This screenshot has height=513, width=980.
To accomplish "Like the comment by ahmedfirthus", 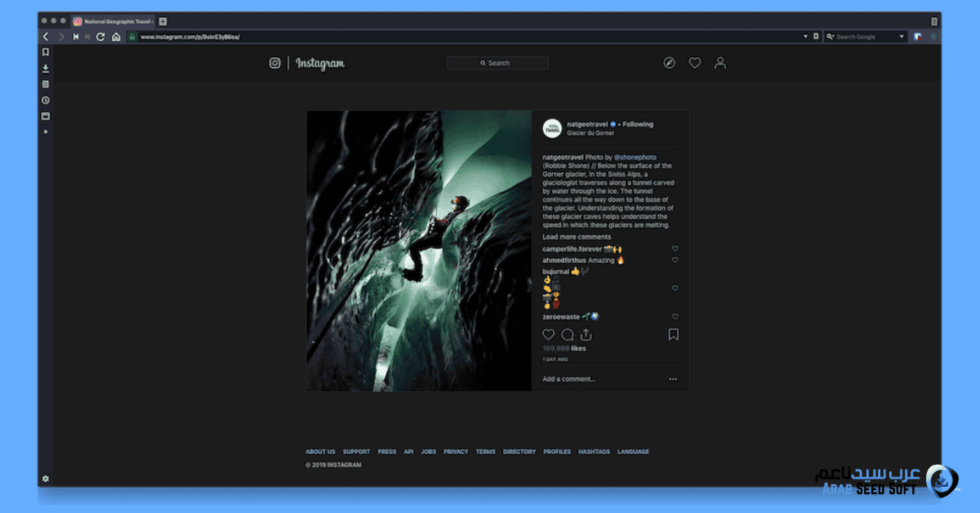I will tap(675, 260).
